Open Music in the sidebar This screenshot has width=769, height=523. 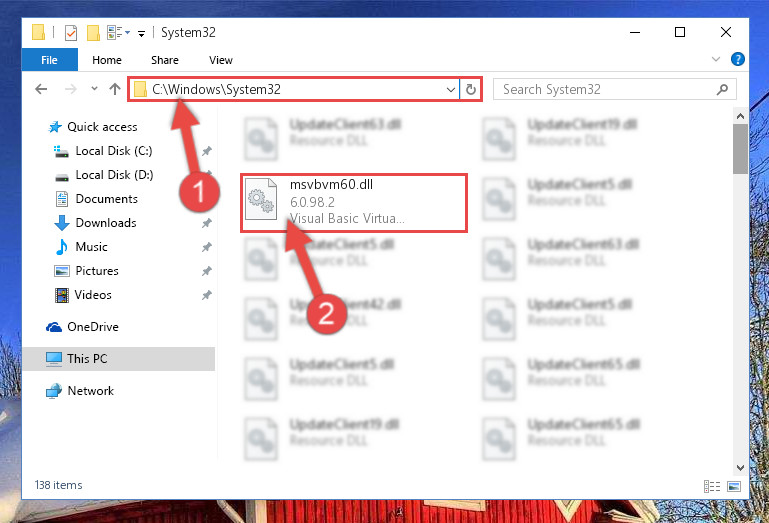point(91,247)
